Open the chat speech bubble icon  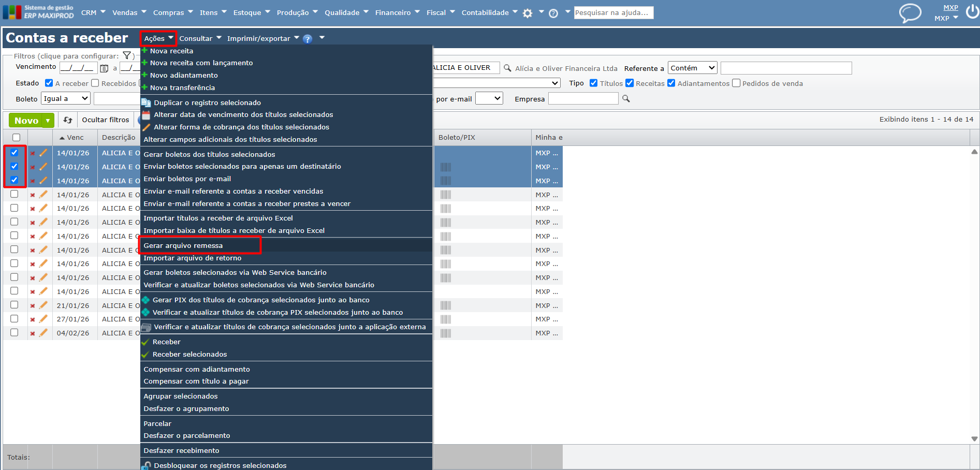pos(910,13)
